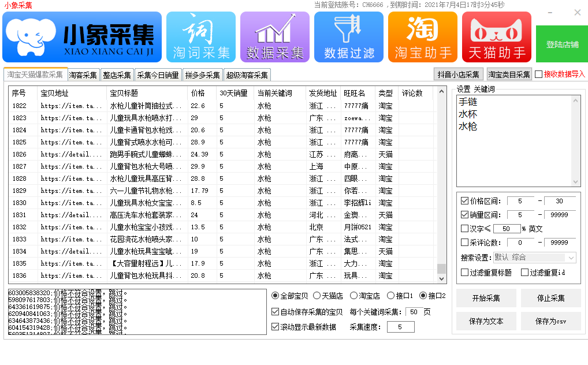Select table row 1826
Screen dimensions: 588x365
(223, 154)
